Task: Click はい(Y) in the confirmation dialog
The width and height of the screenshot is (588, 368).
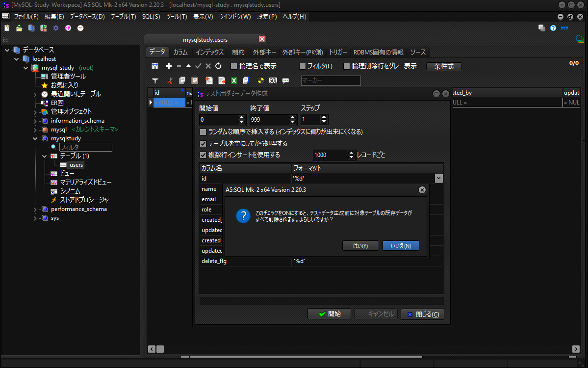Action: (360, 246)
